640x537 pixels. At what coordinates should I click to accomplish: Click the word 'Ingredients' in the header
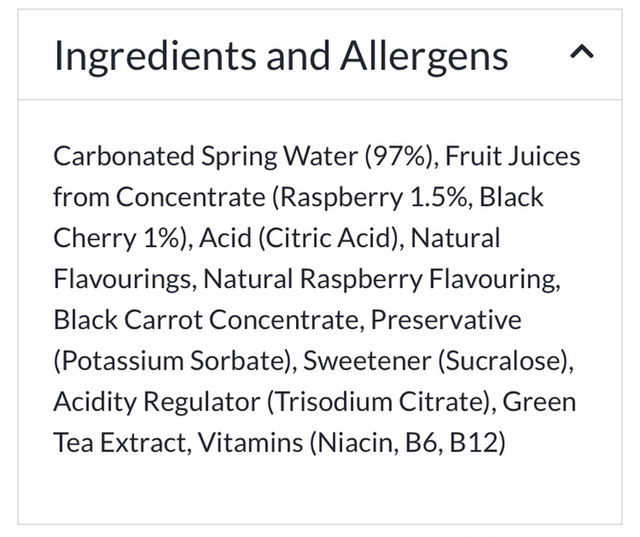148,56
